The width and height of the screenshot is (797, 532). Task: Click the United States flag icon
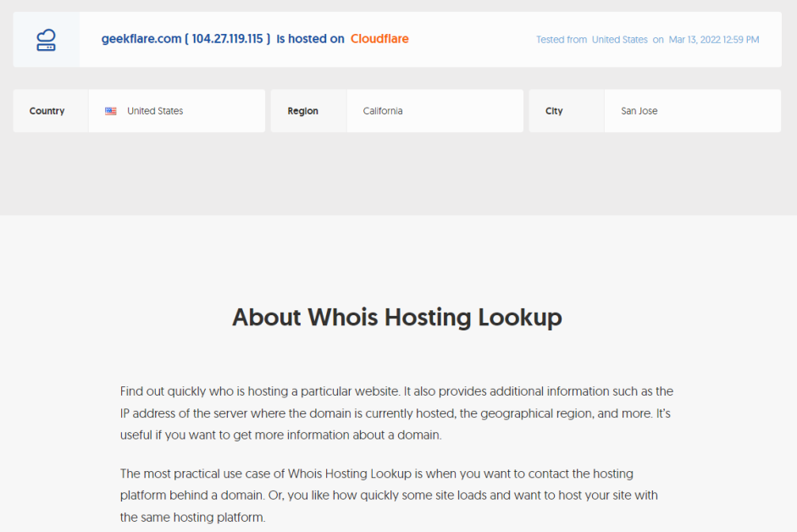tap(111, 111)
